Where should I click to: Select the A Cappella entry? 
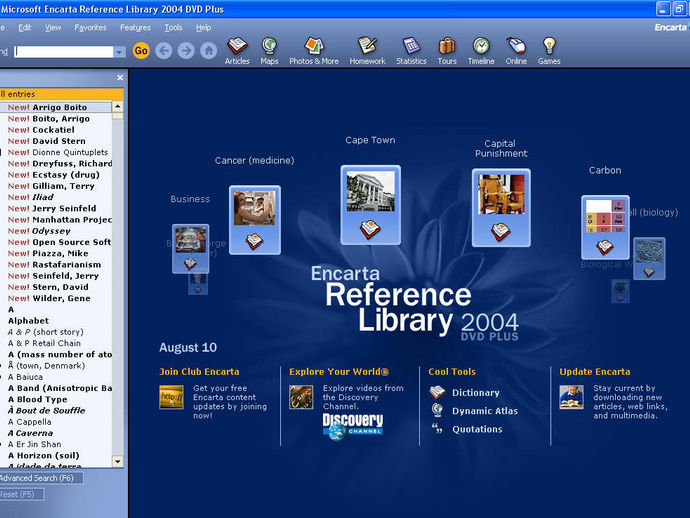click(x=56, y=422)
